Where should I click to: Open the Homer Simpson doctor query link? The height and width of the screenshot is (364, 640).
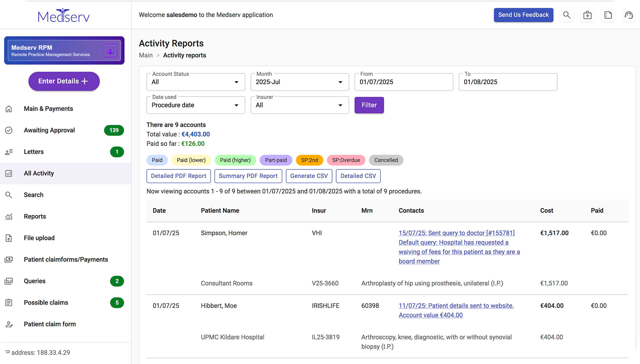[457, 233]
